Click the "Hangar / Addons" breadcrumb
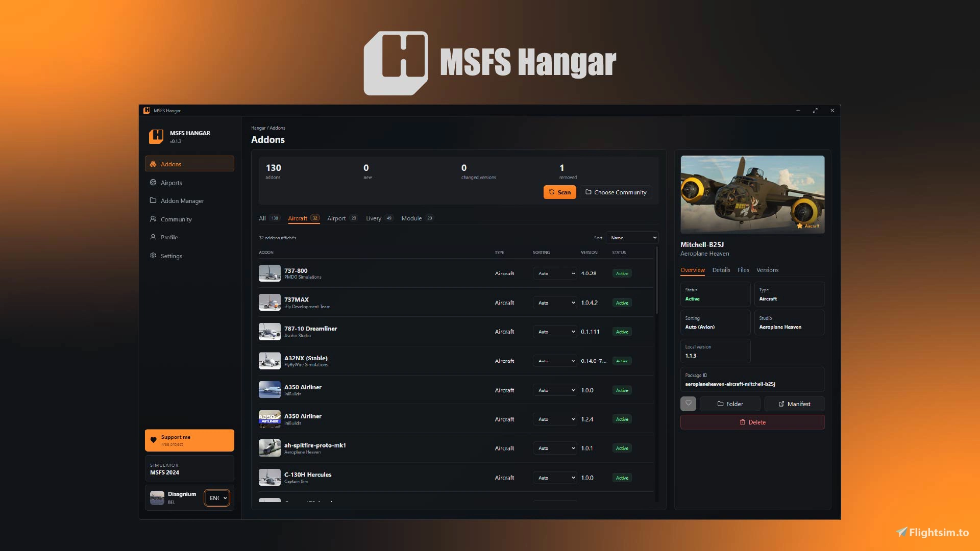Screen dimensions: 980x551 pyautogui.click(x=268, y=128)
